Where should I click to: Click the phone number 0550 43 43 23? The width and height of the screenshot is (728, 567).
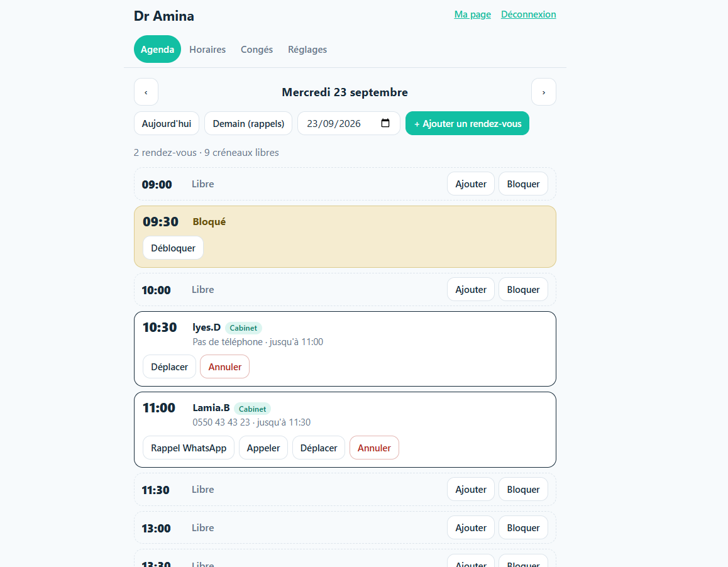click(221, 422)
